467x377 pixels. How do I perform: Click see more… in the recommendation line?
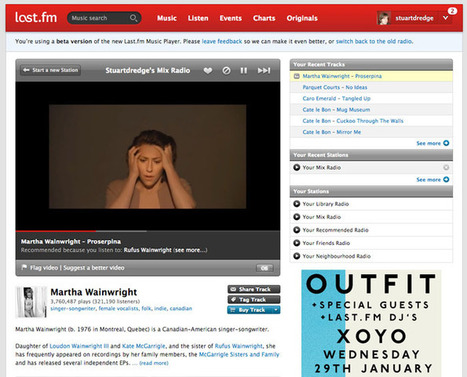190,250
